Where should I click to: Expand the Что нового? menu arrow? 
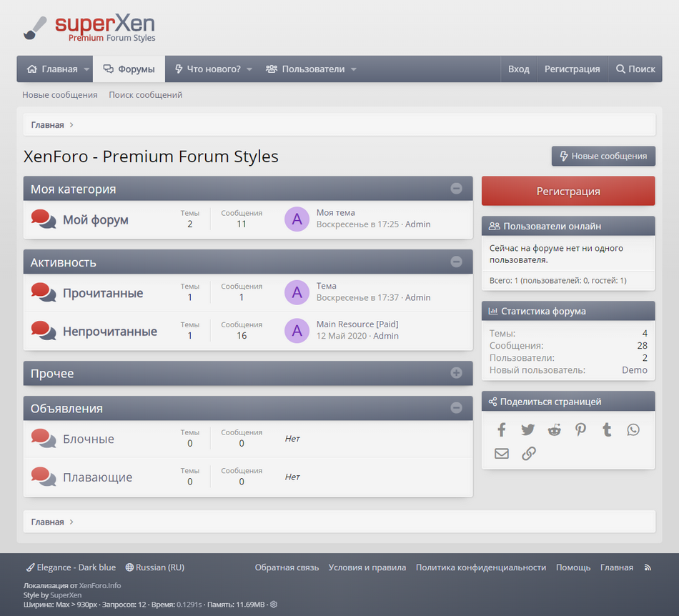(249, 69)
